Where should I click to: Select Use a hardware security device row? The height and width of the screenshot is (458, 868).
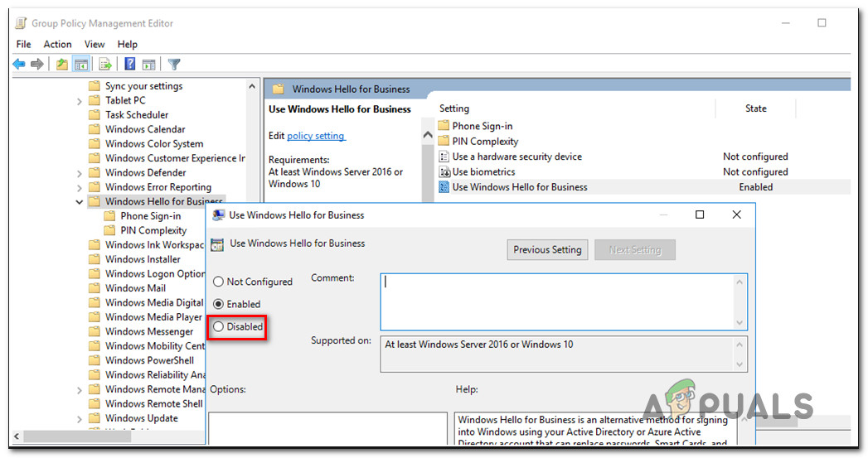[644, 157]
